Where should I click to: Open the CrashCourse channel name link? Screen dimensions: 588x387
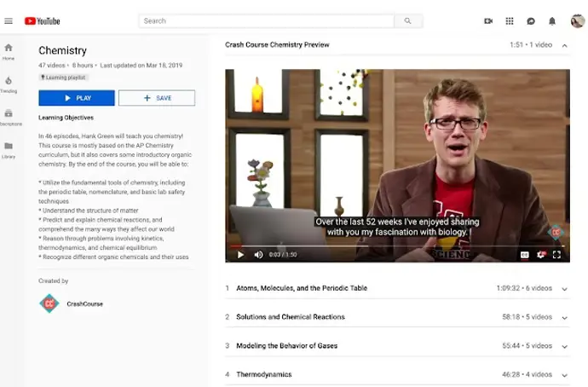pyautogui.click(x=84, y=303)
